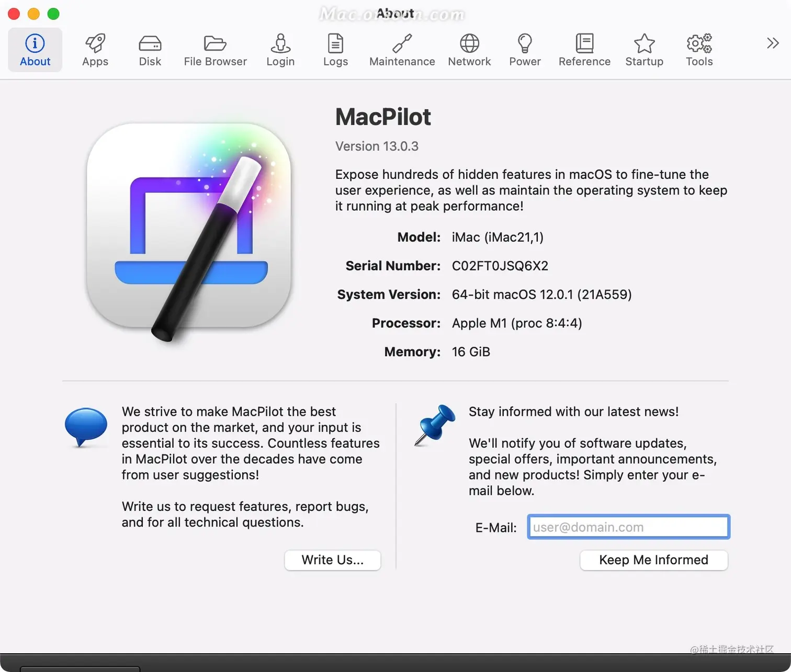Click the MacPilot title heading
791x672 pixels.
click(383, 117)
